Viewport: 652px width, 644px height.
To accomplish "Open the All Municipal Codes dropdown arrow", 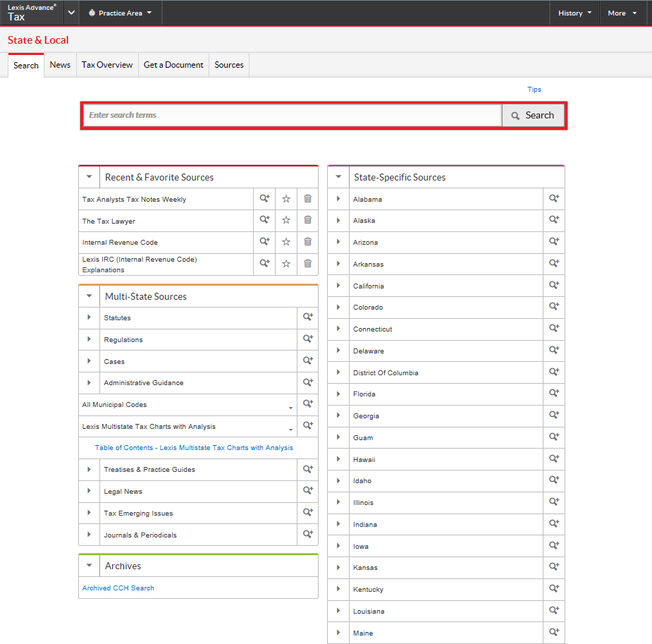I will 290,408.
